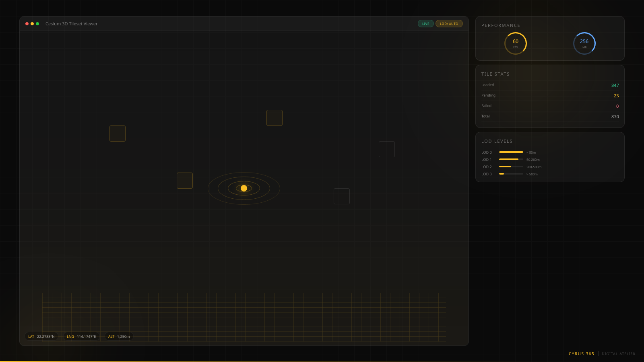Click the CYRUS 365 brand link

tap(581, 354)
